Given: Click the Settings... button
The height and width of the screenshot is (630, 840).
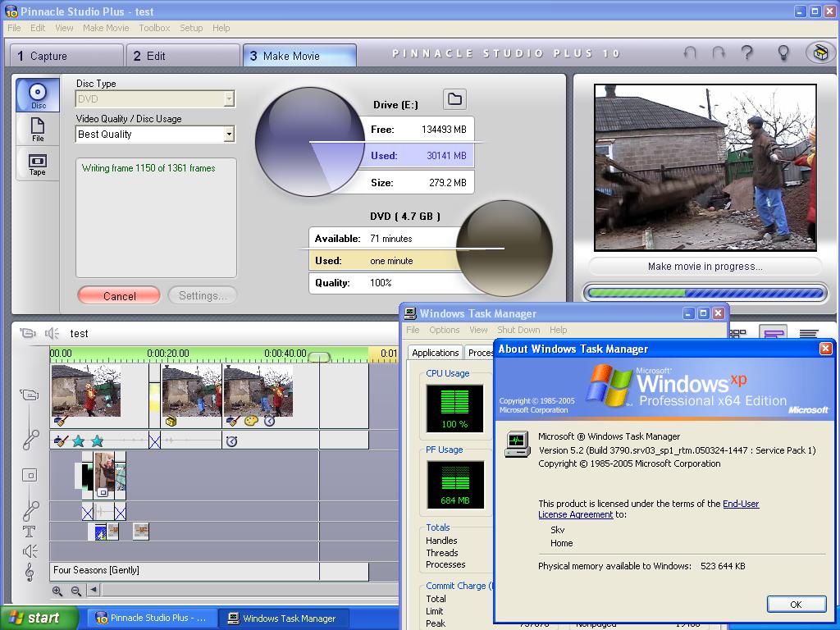Looking at the screenshot, I should [203, 295].
